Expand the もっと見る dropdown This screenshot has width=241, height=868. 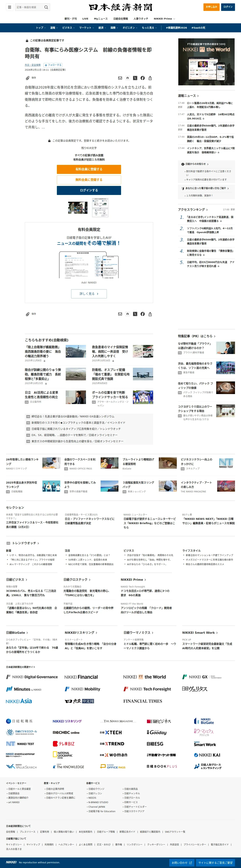pyautogui.click(x=149, y=28)
